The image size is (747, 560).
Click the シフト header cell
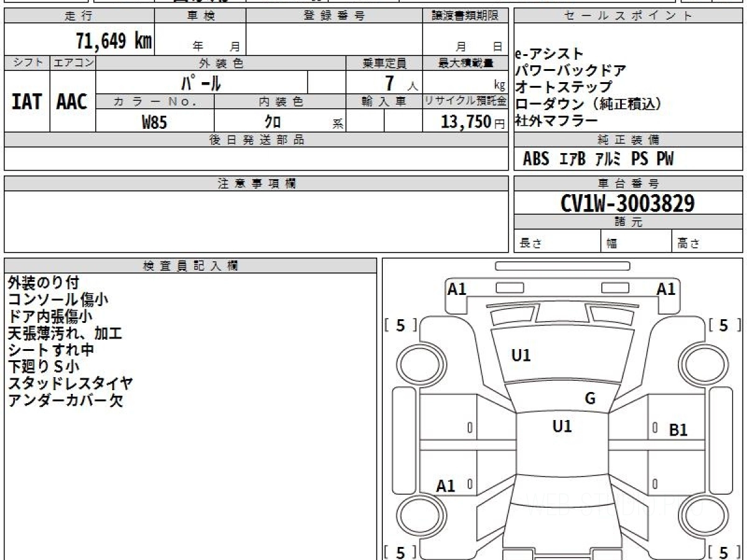pos(27,63)
